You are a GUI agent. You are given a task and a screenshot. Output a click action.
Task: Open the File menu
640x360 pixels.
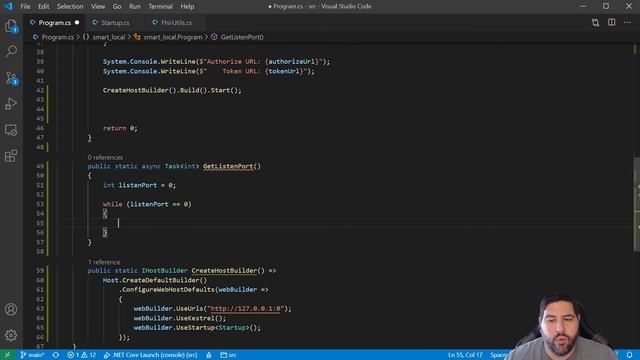coord(25,6)
